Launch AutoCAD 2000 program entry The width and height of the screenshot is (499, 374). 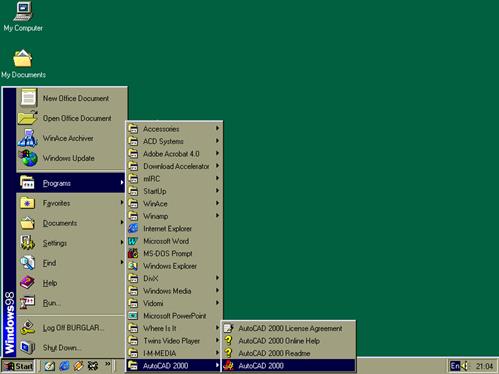pos(289,366)
